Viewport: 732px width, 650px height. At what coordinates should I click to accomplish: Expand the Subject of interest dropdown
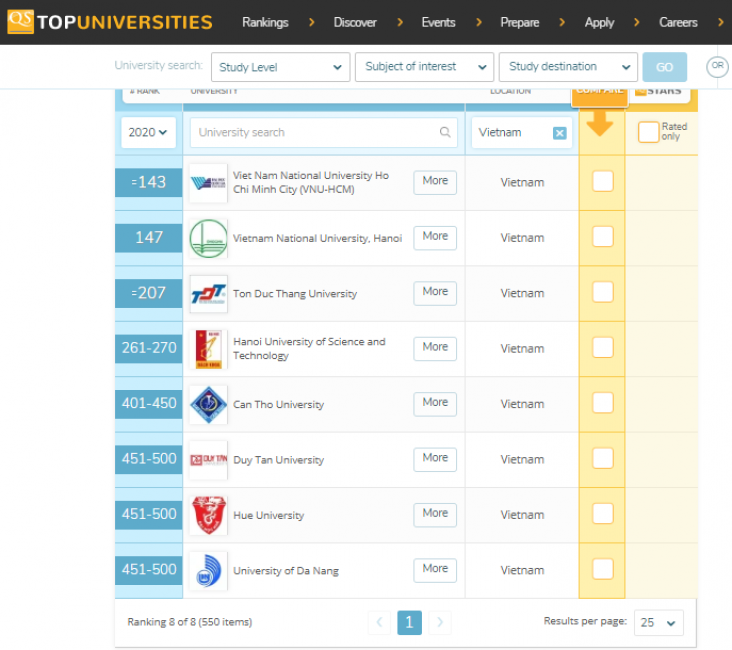[424, 67]
